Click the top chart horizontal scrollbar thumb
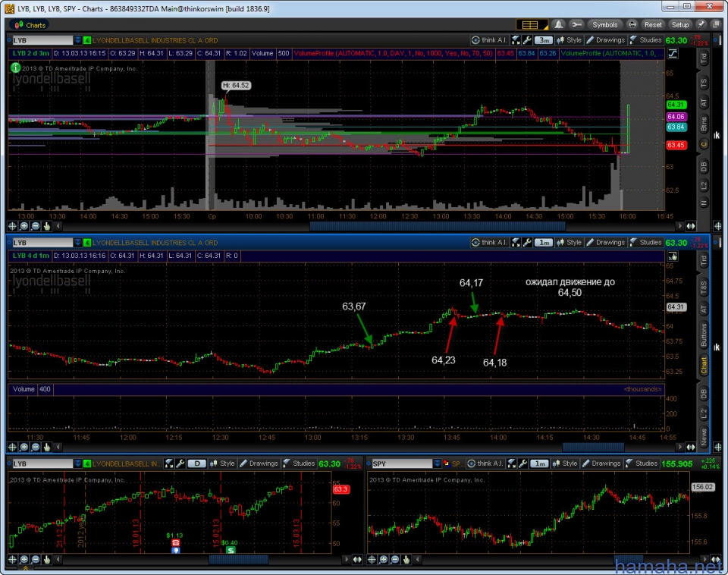This screenshot has width=728, height=575. click(x=438, y=226)
